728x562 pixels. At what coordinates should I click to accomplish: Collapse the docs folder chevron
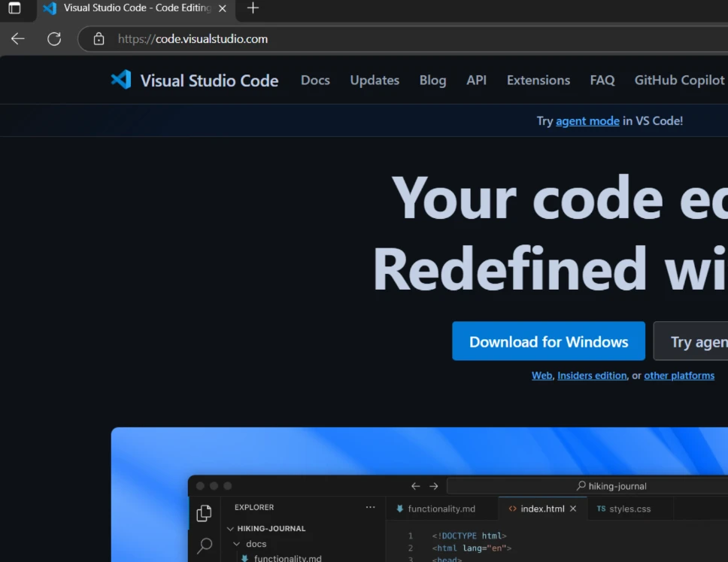[x=237, y=544]
